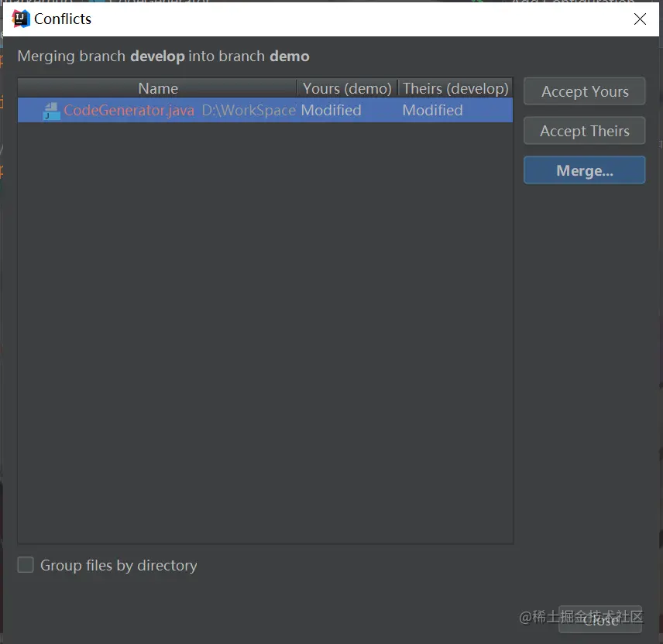The height and width of the screenshot is (644, 663).
Task: Select the CodeGenerator.java file icon
Action: 52,111
